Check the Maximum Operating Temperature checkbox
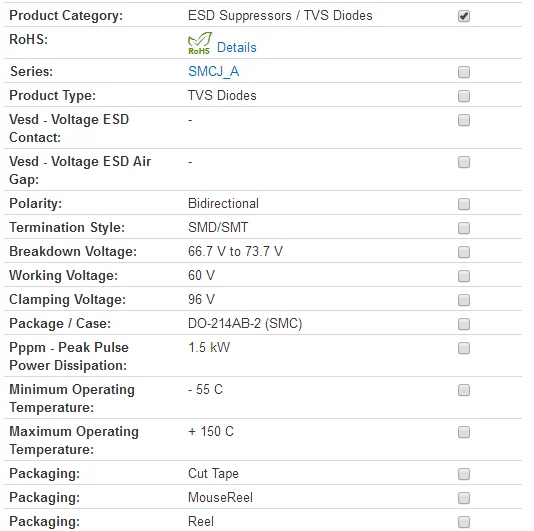 point(464,432)
